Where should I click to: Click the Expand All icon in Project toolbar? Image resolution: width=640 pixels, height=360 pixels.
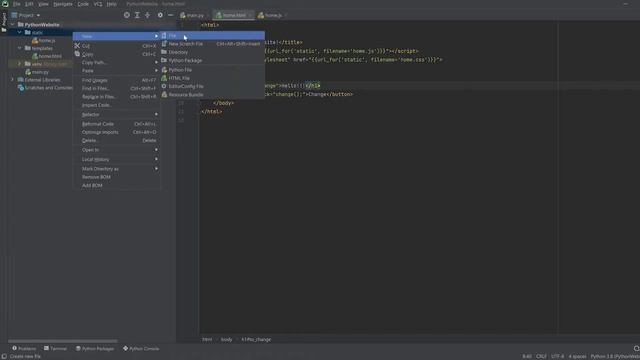point(137,15)
